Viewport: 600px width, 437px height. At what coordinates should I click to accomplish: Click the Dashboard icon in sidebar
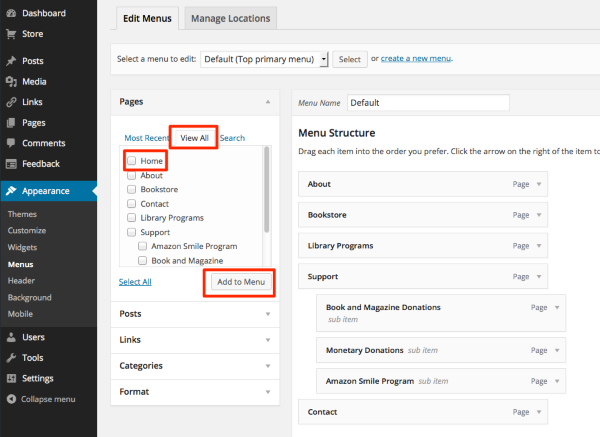pyautogui.click(x=10, y=13)
